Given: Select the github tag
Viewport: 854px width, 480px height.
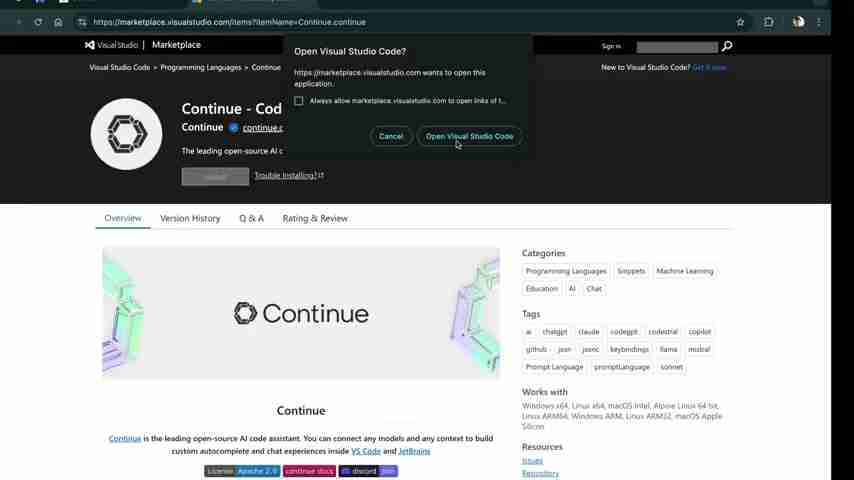Looking at the screenshot, I should pyautogui.click(x=536, y=349).
